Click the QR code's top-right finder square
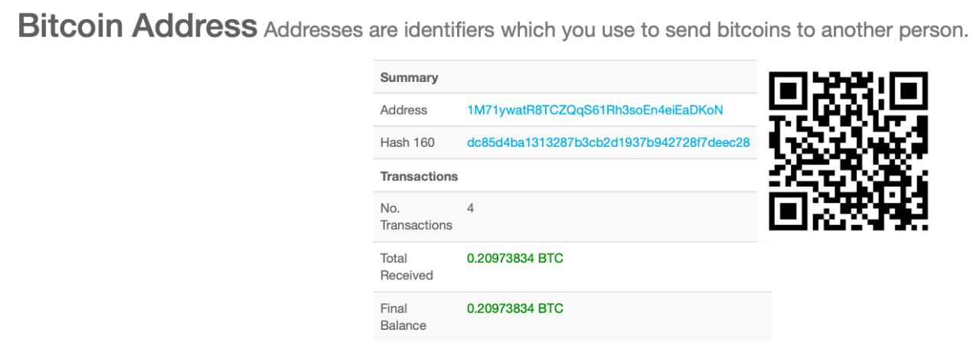The height and width of the screenshot is (349, 980). pos(909,91)
